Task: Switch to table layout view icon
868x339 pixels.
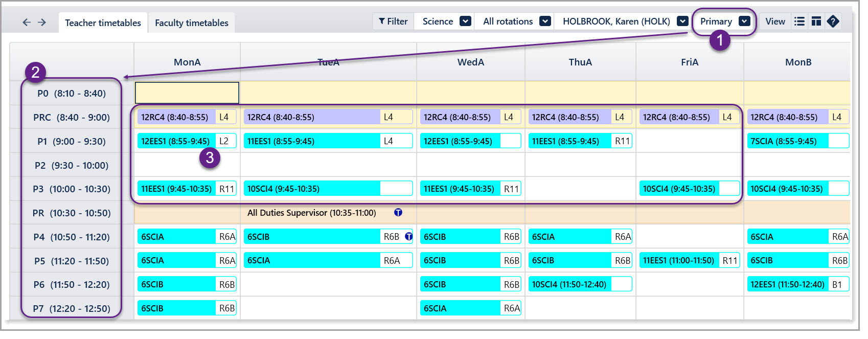Action: pyautogui.click(x=816, y=21)
